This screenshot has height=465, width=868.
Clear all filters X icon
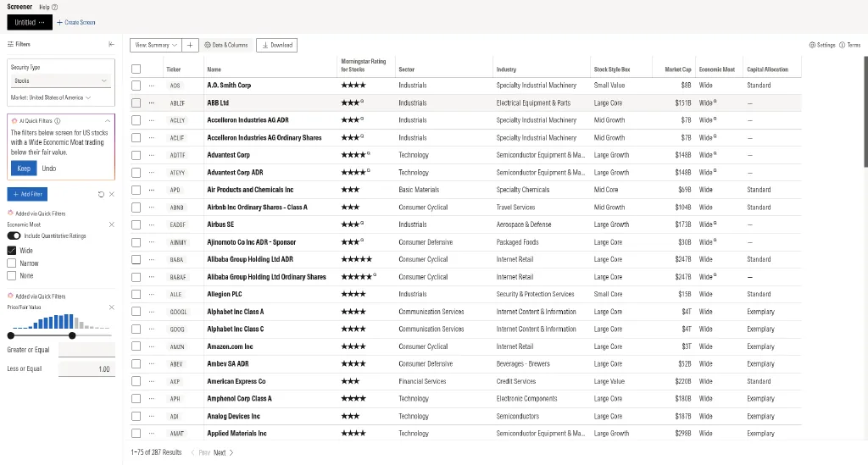pos(112,195)
